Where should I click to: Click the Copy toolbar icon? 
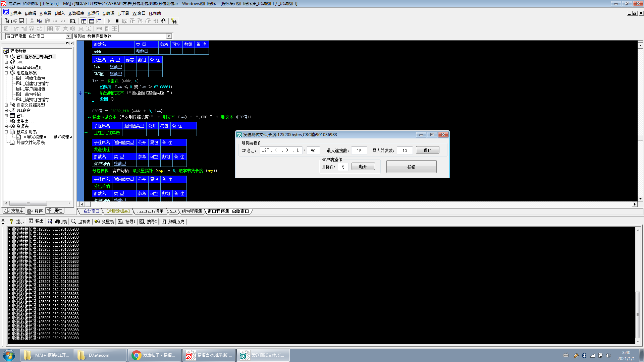click(40, 21)
